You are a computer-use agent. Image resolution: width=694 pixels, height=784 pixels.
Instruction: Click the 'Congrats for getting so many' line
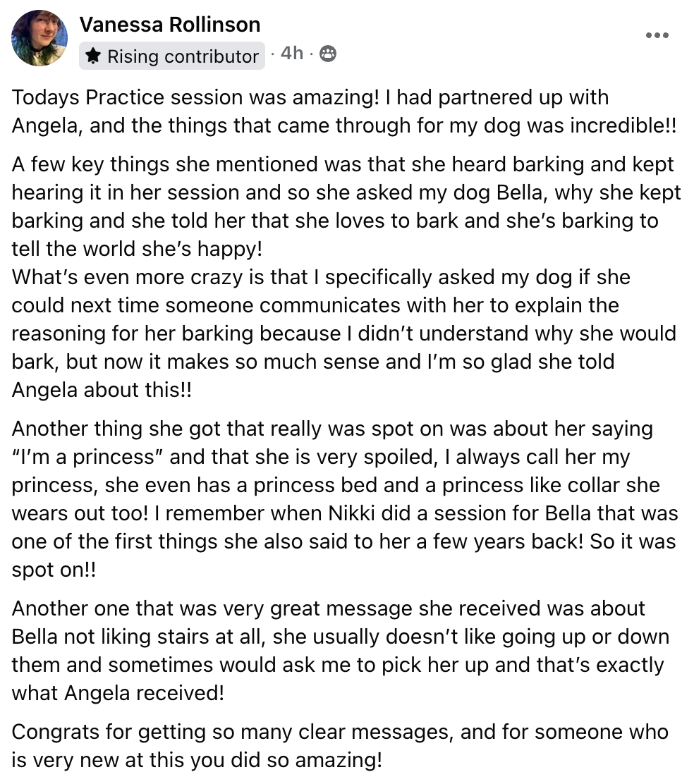coord(340,732)
